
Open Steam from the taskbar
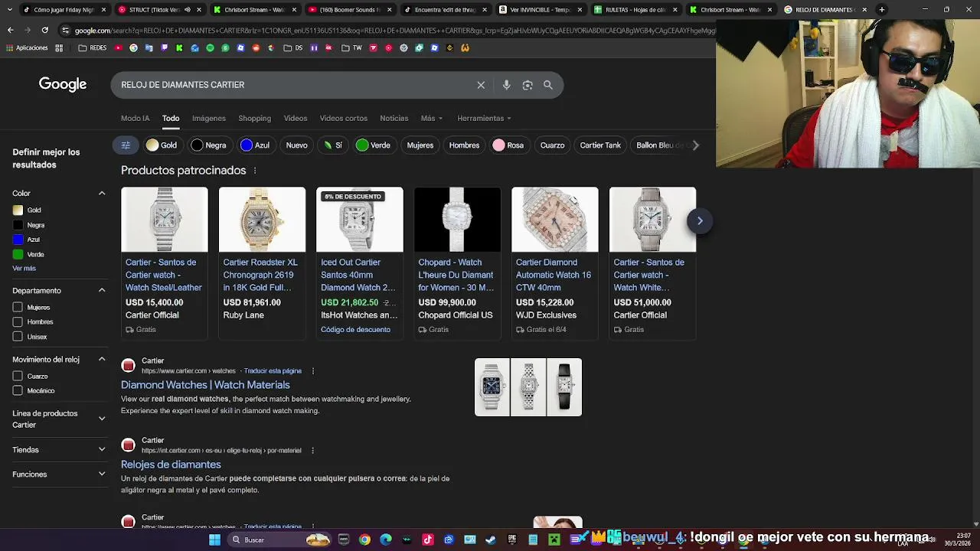[491, 540]
